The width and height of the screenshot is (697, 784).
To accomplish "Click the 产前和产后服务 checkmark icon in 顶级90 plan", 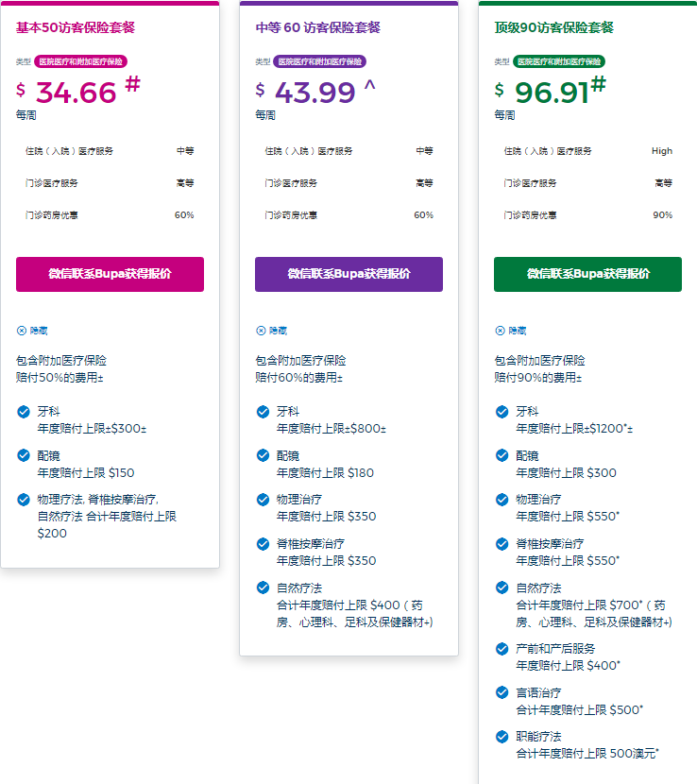I will click(501, 648).
